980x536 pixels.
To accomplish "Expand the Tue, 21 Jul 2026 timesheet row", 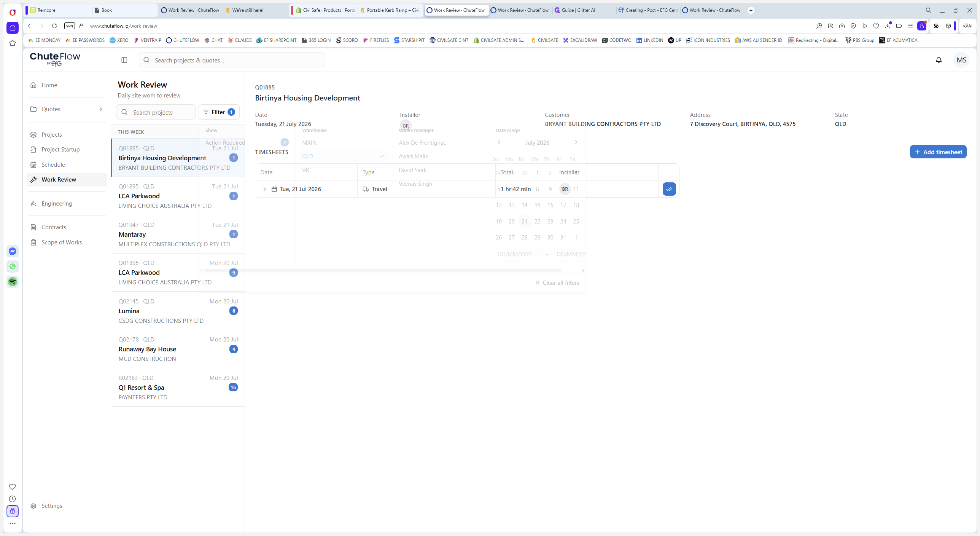I will [264, 189].
